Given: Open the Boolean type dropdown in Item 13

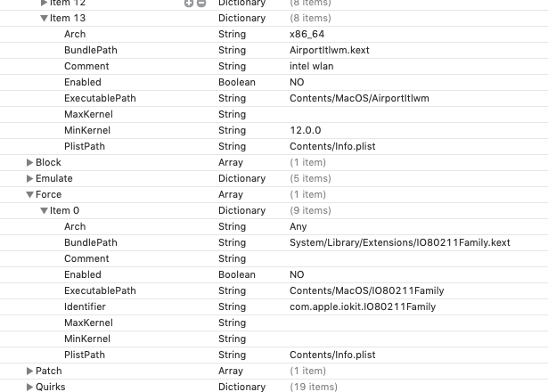Looking at the screenshot, I should [x=236, y=82].
